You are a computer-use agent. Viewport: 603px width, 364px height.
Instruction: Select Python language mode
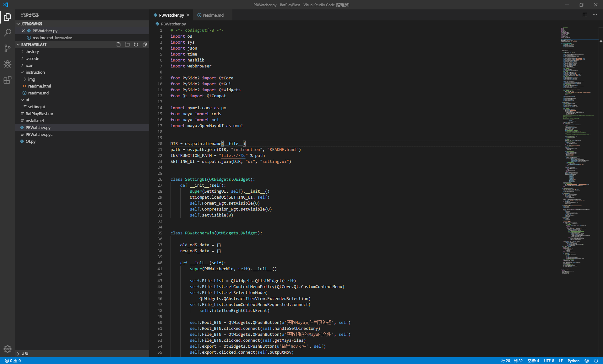click(x=573, y=361)
